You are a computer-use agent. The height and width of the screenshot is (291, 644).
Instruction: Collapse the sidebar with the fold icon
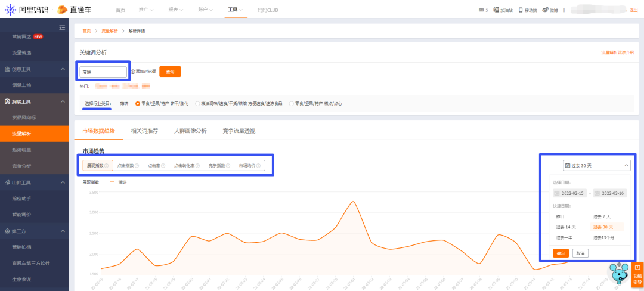(62, 27)
